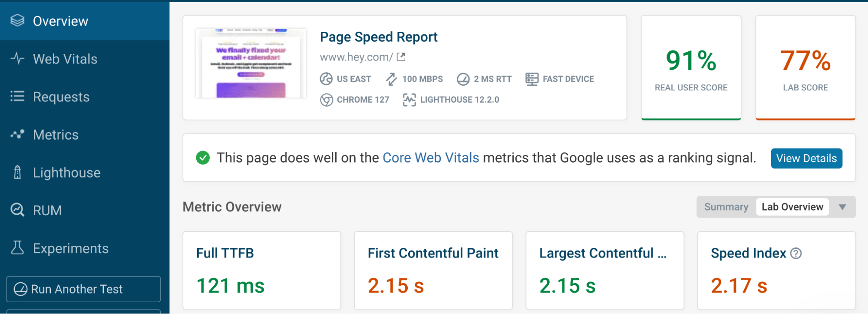Viewport: 868px width, 314px height.
Task: Open Requests via its list icon
Action: coord(17,97)
